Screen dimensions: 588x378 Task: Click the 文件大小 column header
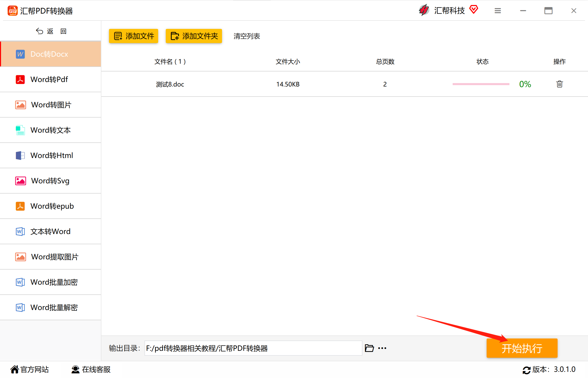point(288,62)
